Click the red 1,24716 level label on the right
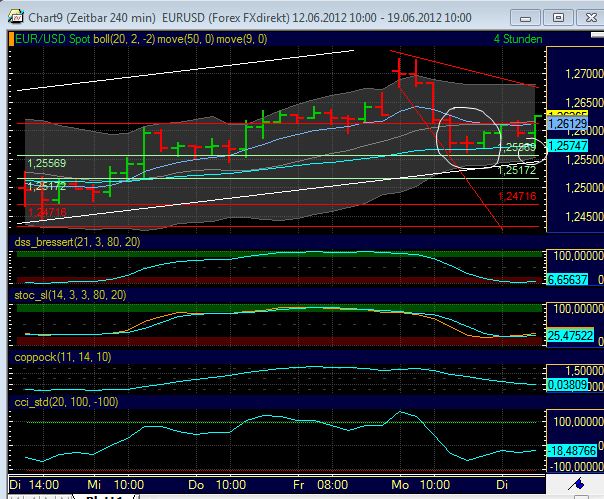Screen dimensions: 604x499 [517, 197]
